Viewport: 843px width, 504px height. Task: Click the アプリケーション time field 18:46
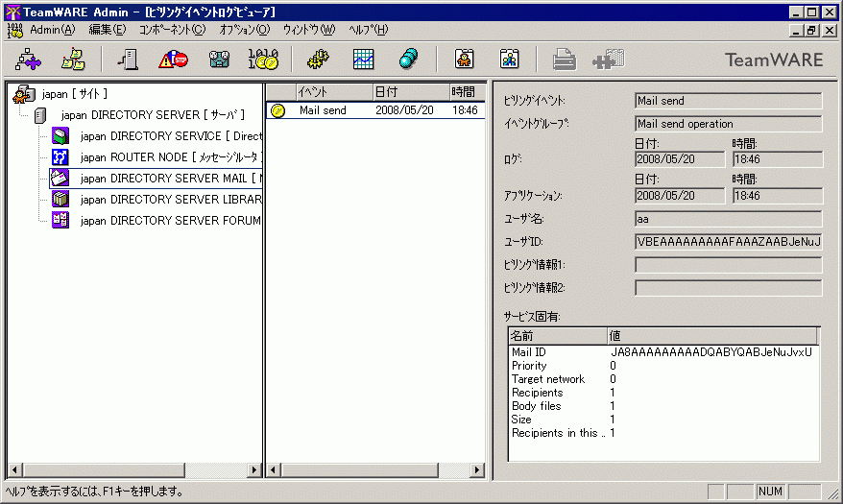tap(778, 196)
